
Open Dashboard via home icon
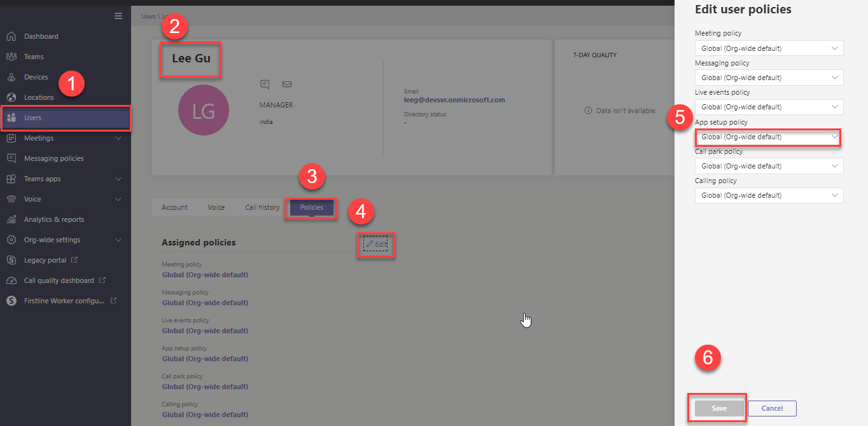point(11,36)
